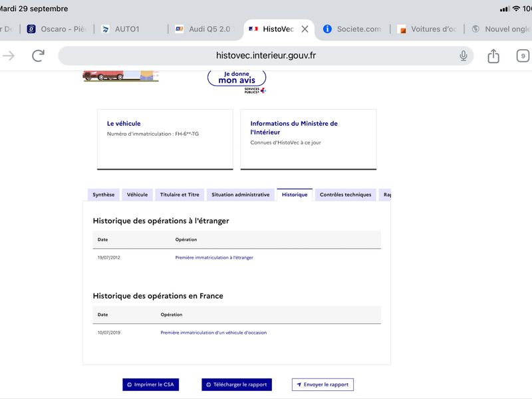
Task: Open the Titulaire et Titre tab
Action: [x=180, y=195]
